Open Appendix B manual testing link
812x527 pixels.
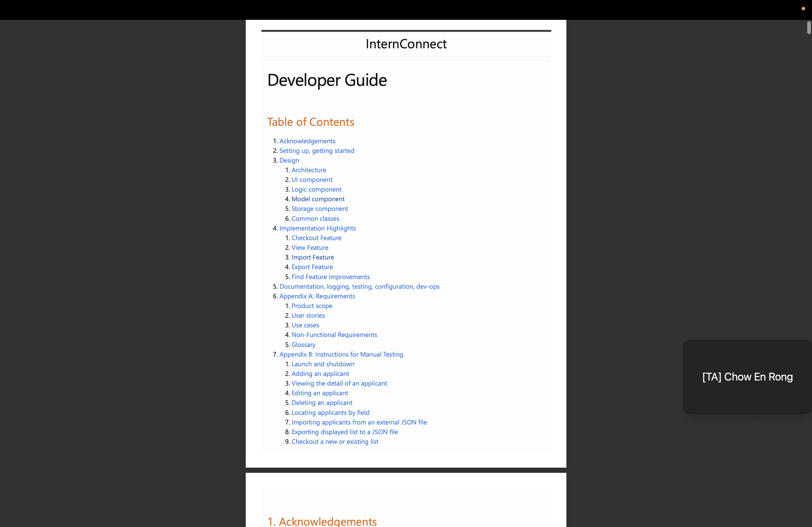[x=341, y=354]
